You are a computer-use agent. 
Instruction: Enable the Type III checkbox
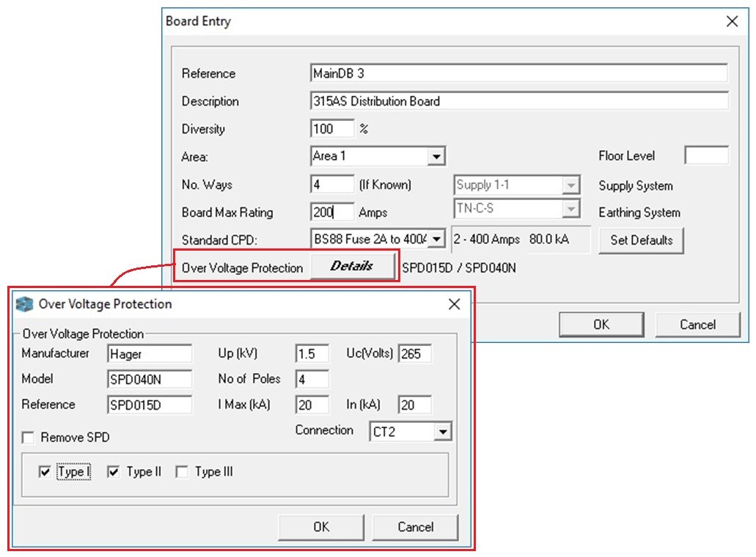click(183, 472)
